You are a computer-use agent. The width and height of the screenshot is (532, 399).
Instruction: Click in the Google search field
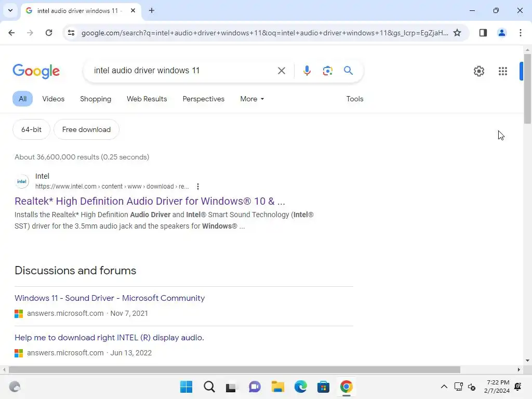pos(181,71)
